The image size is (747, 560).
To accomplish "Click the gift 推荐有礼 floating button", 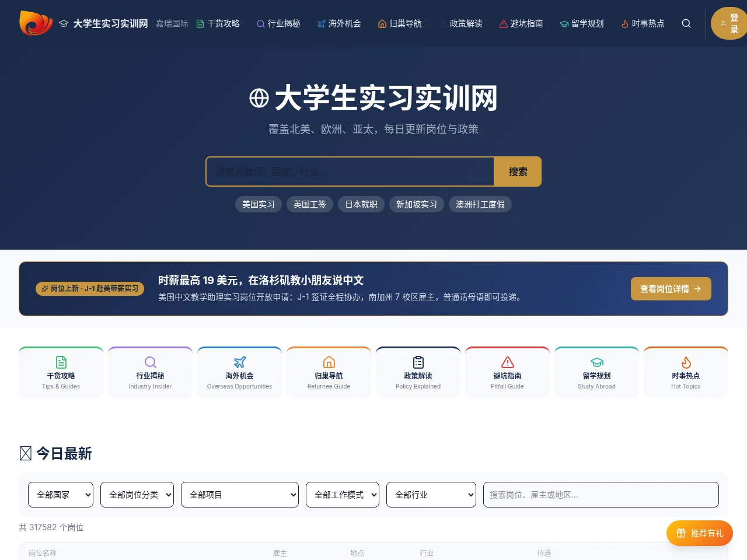I will click(x=700, y=533).
